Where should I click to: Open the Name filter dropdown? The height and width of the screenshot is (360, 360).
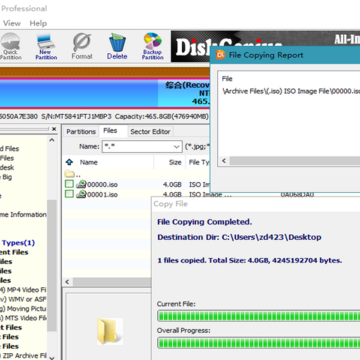pos(177,147)
